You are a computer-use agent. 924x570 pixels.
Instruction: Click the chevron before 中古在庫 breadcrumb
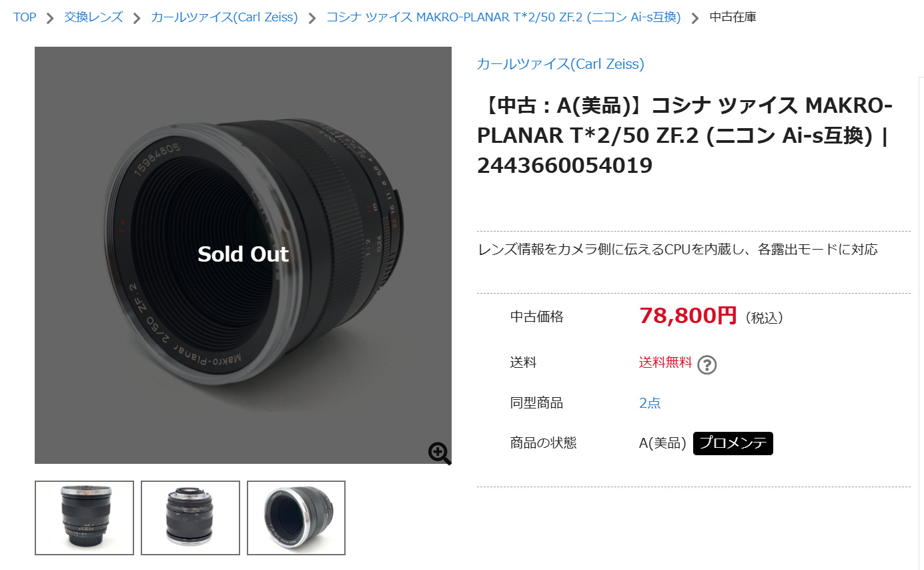click(x=695, y=18)
